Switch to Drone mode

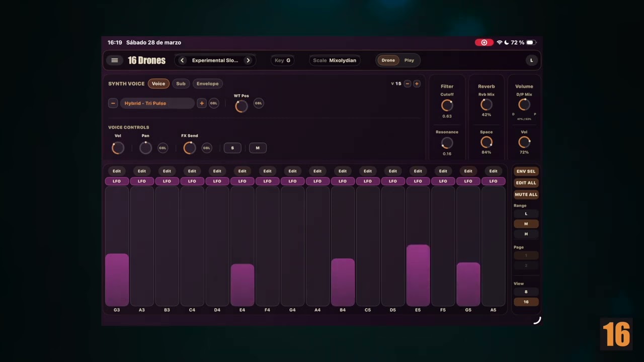coord(388,60)
